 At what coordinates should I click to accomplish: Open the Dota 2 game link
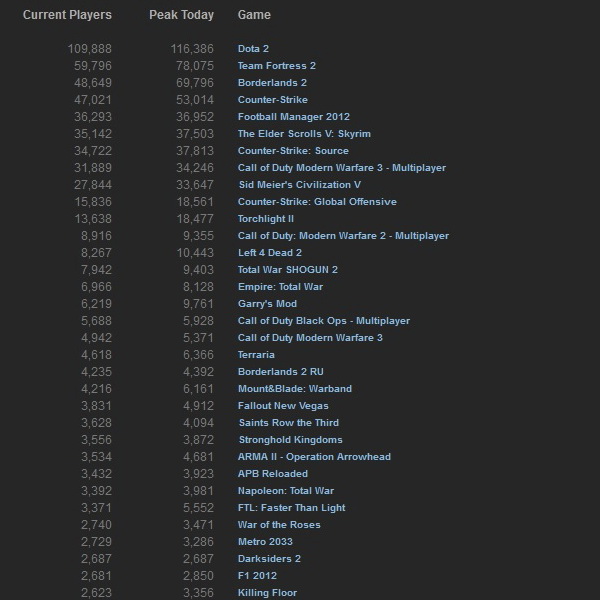coord(253,49)
